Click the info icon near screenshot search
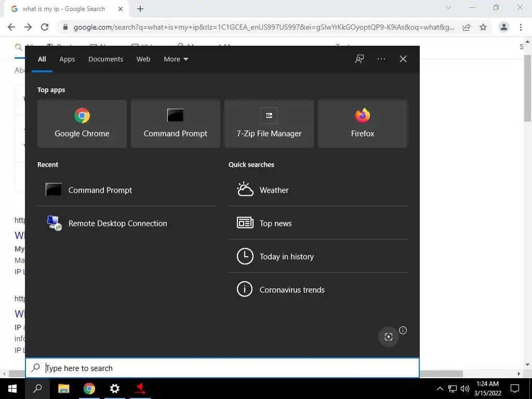The image size is (532, 399). coord(403,330)
